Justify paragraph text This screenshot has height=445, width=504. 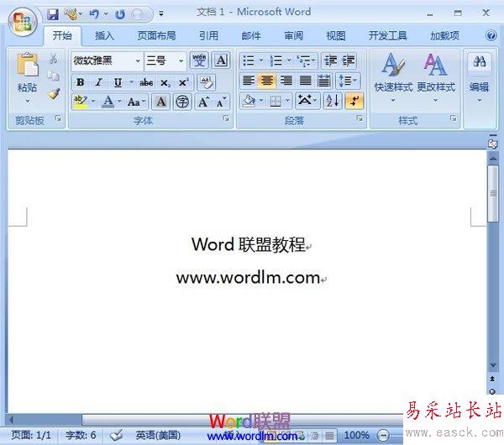pos(305,81)
